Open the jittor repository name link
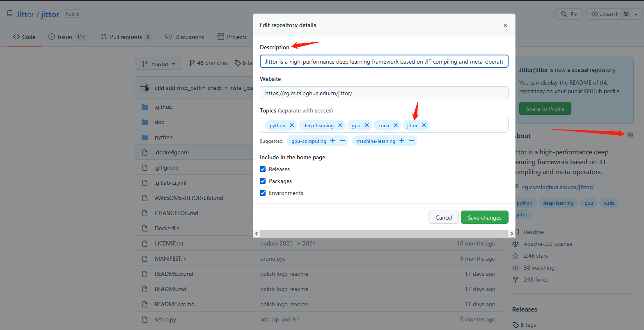644x330 pixels. 50,14
